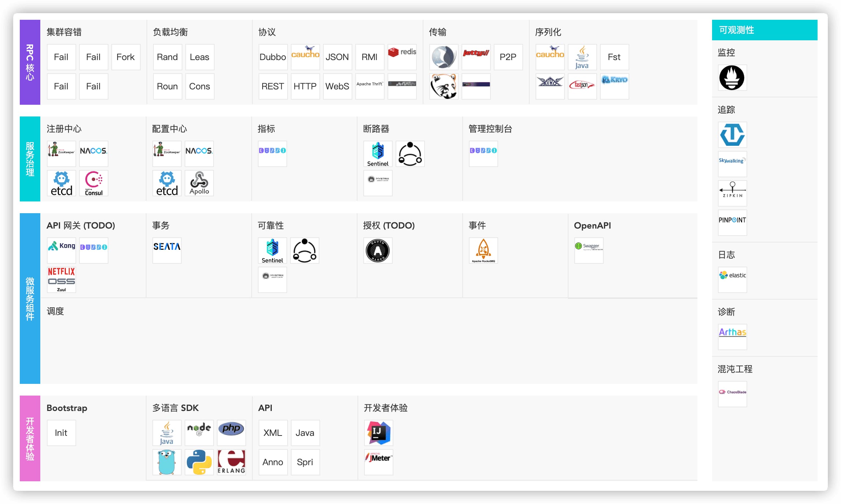Viewport: 841px width, 504px height.
Task: Click the Sentinel logo under 断路器
Action: click(x=378, y=154)
